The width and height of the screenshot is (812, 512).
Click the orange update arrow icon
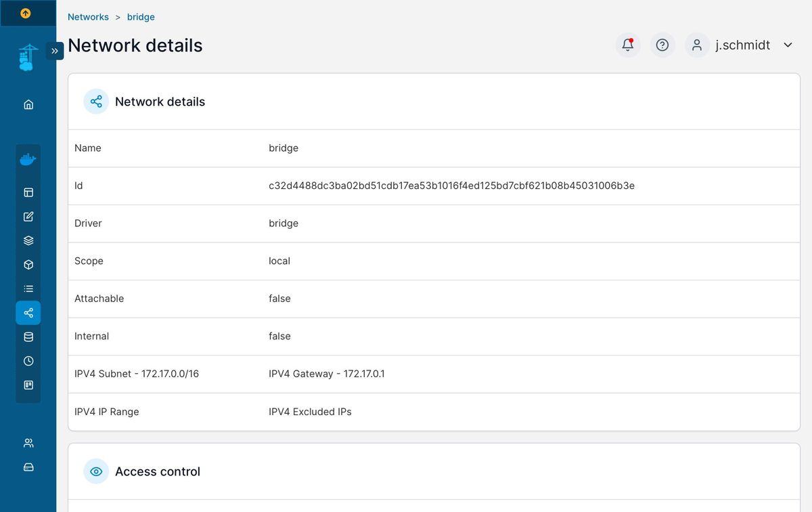(x=26, y=13)
